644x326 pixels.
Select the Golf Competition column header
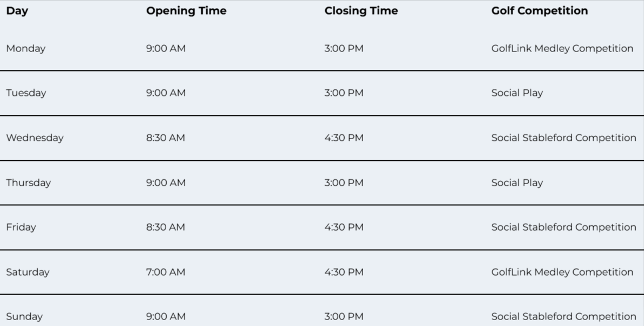539,11
